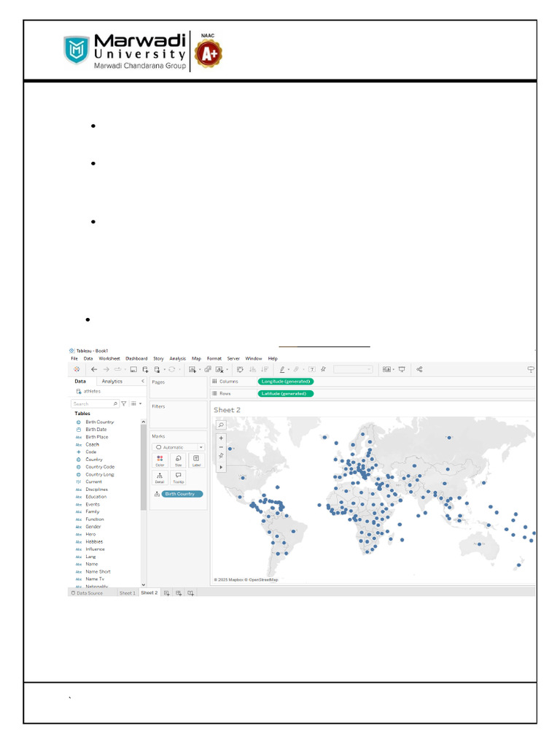Viewport: 560px width, 747px height.
Task: Click the Color button in Marks card
Action: [x=160, y=460]
